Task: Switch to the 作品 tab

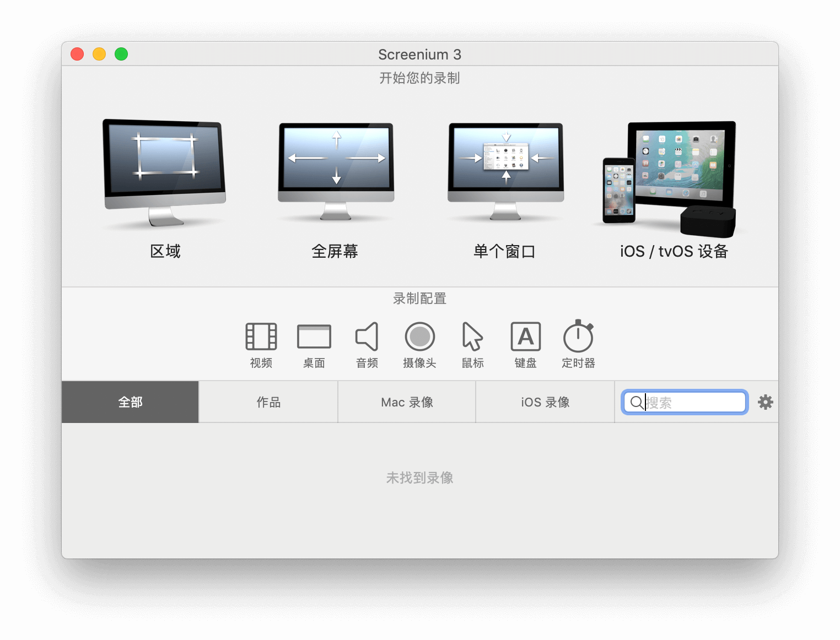Action: (x=268, y=402)
